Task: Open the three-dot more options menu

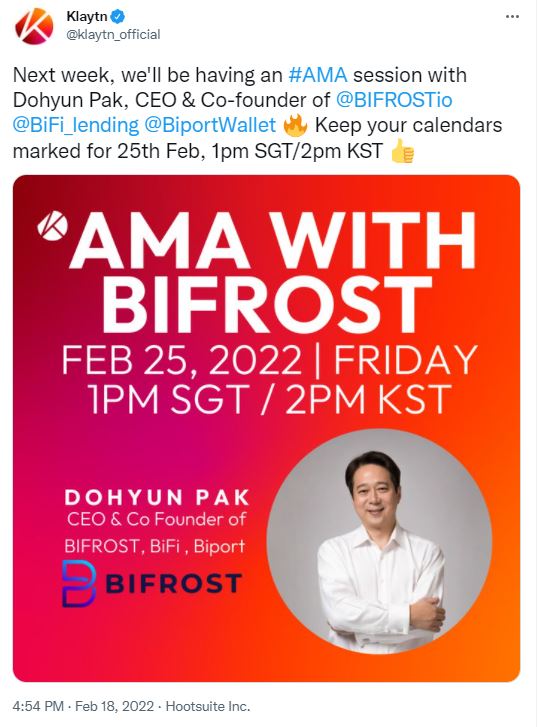Action: click(x=512, y=17)
